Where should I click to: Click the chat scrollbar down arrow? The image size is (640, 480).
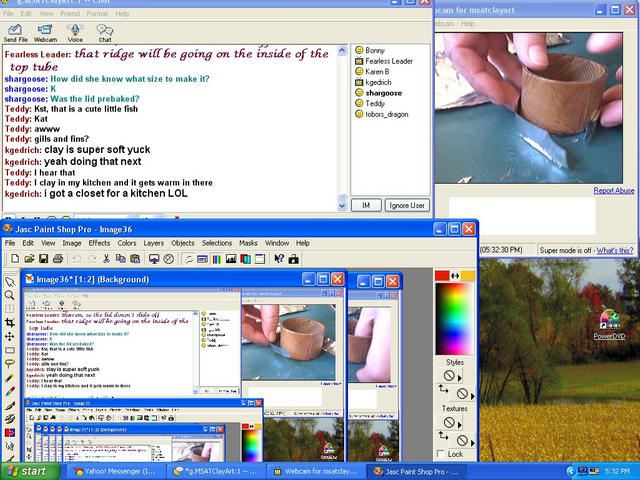pos(342,206)
